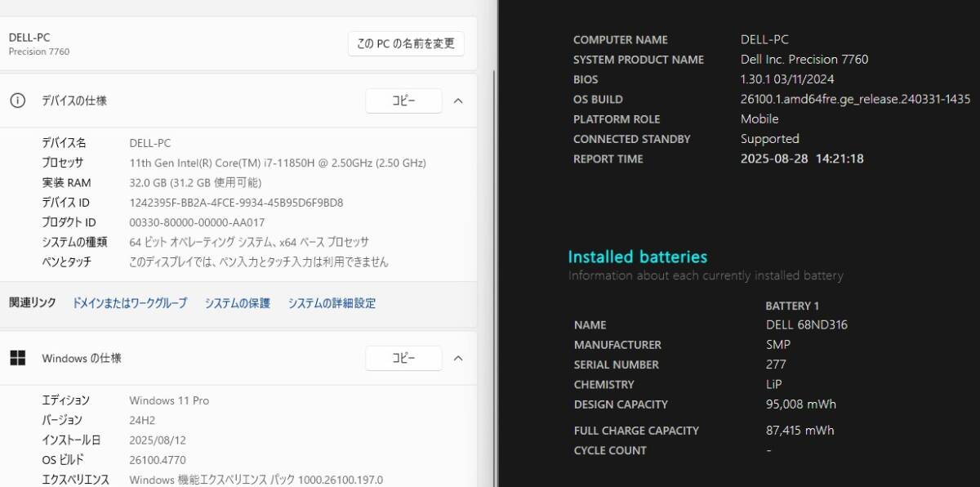980x487 pixels.
Task: Click the SYSTEM PRODUCT NAME label
Action: pyautogui.click(x=639, y=59)
